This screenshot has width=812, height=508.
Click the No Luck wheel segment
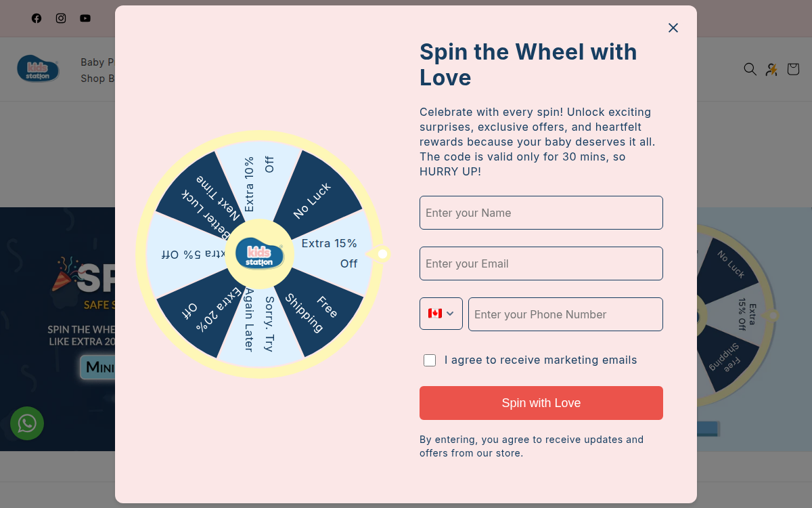(315, 198)
